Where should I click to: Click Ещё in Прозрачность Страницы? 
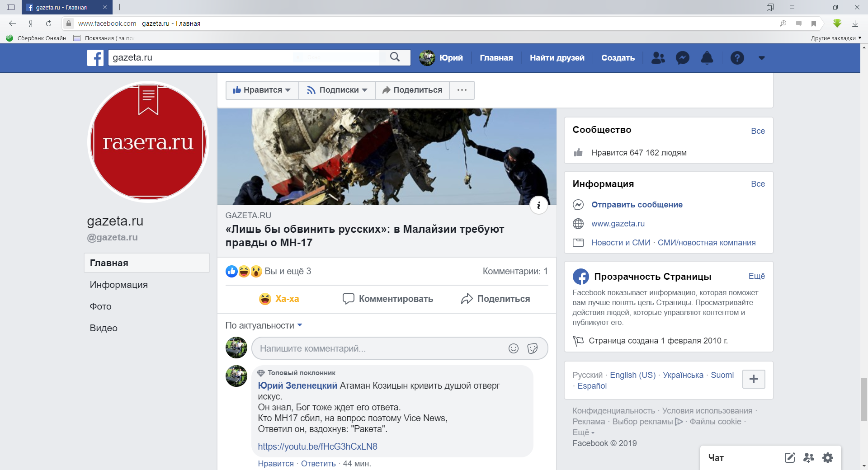point(756,276)
